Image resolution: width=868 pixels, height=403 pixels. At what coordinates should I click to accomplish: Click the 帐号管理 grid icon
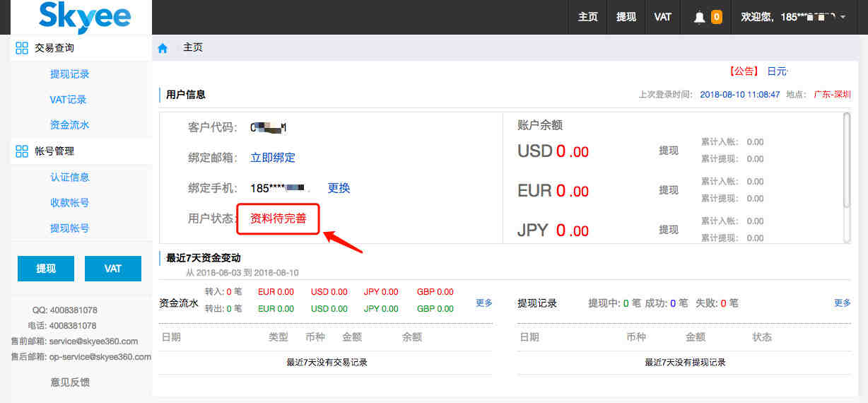click(x=22, y=151)
